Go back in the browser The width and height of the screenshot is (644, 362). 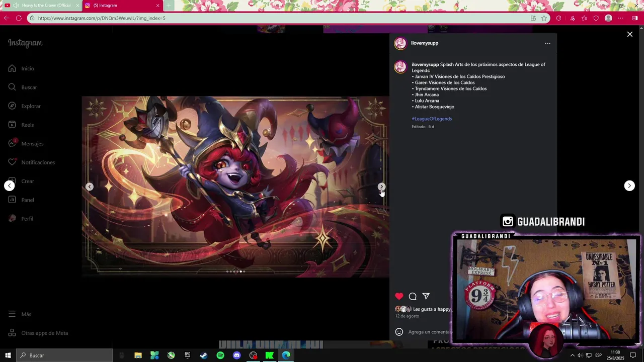7,18
